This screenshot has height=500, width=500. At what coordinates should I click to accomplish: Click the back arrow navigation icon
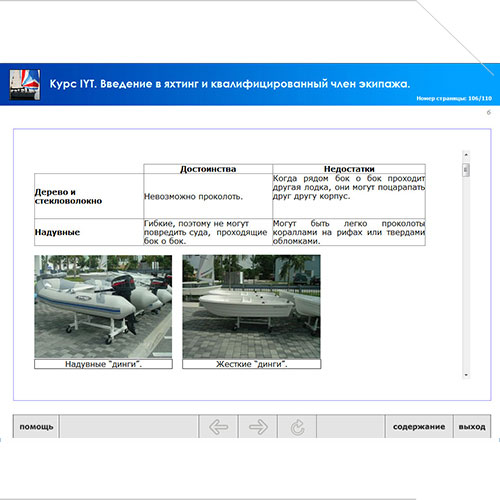pos(218,427)
